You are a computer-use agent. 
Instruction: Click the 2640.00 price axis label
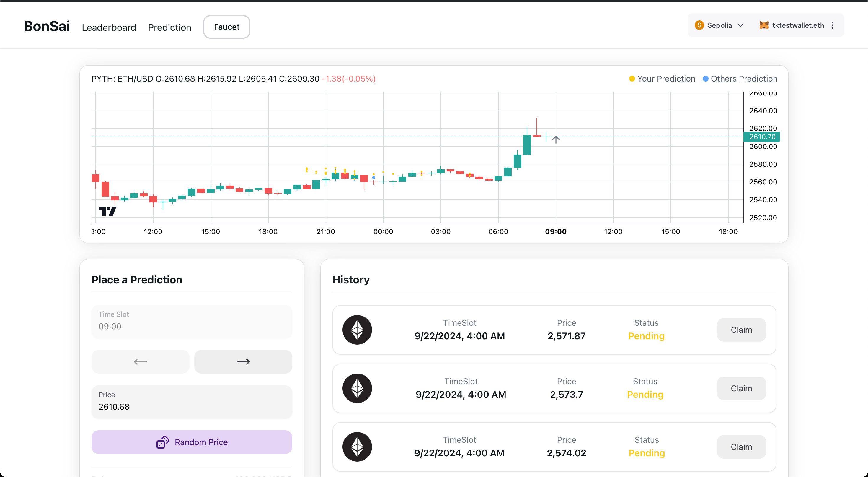(x=763, y=111)
